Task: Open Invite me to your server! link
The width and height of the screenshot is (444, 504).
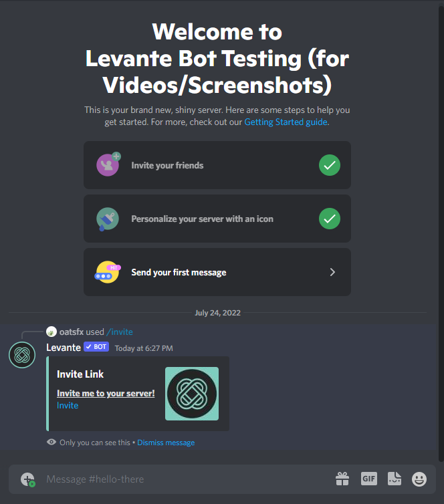Action: pyautogui.click(x=106, y=393)
